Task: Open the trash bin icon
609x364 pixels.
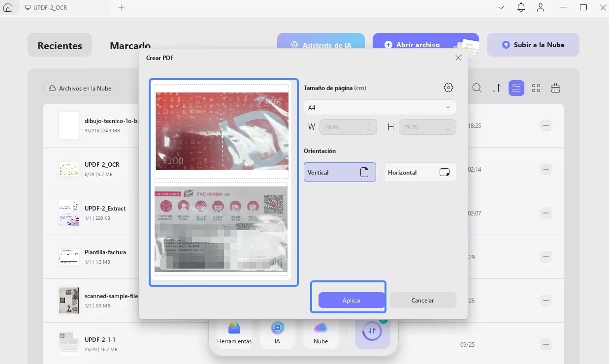Action: point(556,88)
